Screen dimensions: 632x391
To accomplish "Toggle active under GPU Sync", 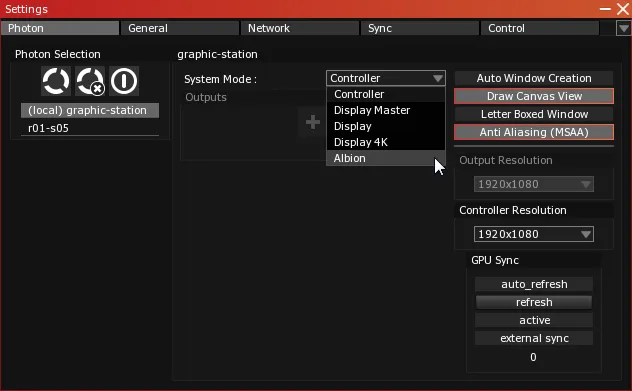I will [534, 320].
